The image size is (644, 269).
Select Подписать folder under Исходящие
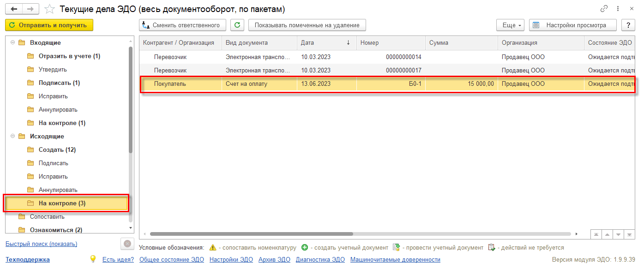pos(54,163)
